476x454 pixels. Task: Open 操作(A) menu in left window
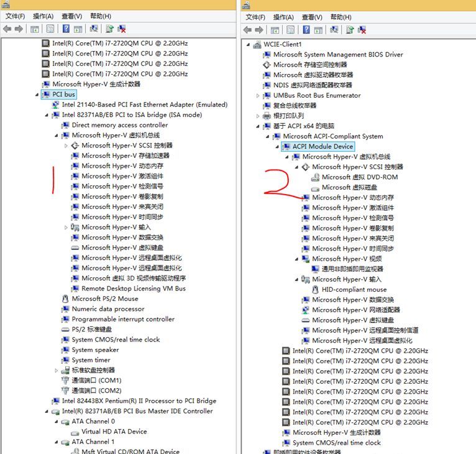pyautogui.click(x=43, y=16)
